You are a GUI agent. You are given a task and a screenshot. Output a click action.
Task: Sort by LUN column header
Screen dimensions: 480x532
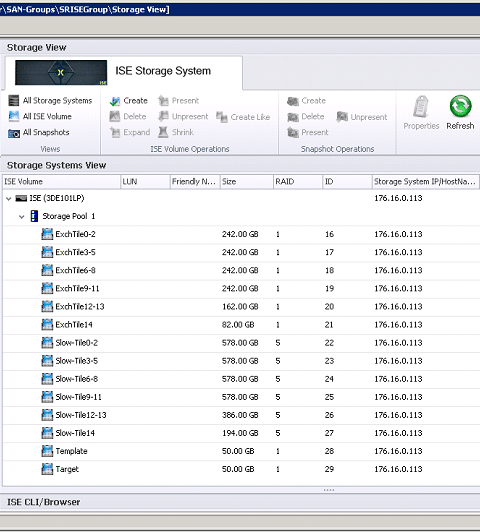pyautogui.click(x=145, y=182)
